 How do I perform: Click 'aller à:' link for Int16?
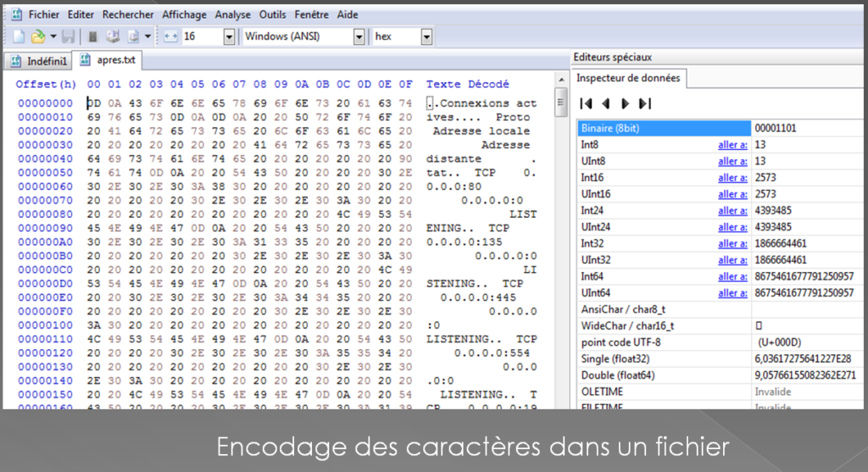click(732, 178)
